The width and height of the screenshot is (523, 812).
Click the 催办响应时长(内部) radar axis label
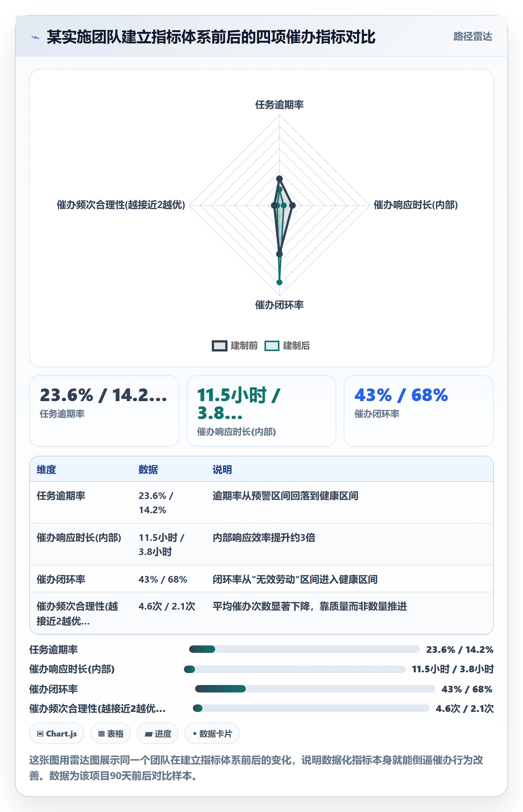(416, 205)
